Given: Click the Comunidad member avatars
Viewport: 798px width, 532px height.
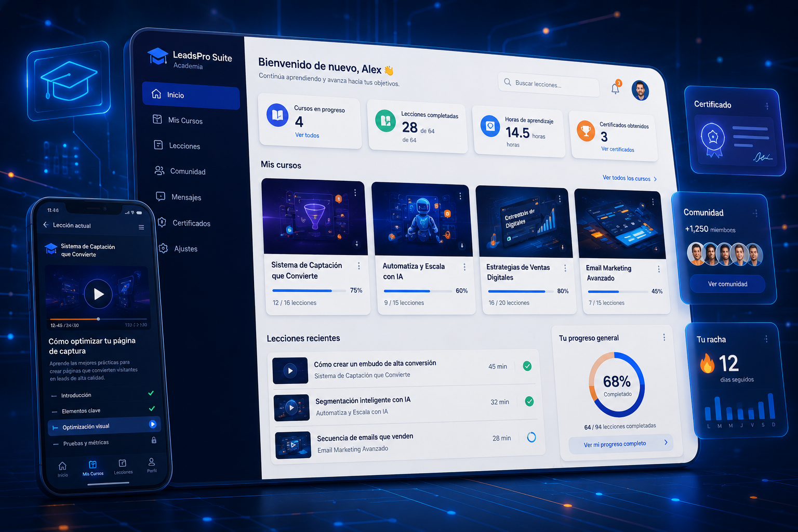Looking at the screenshot, I should click(725, 255).
